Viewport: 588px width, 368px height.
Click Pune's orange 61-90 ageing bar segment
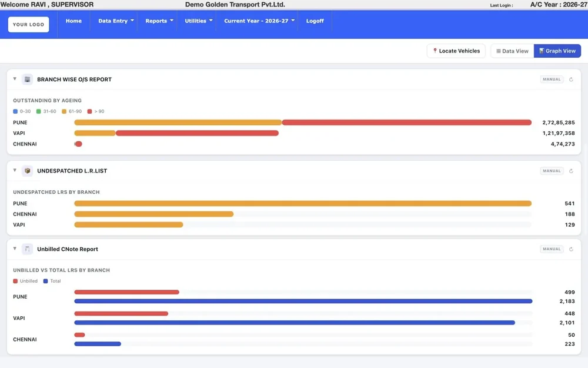[x=178, y=122]
